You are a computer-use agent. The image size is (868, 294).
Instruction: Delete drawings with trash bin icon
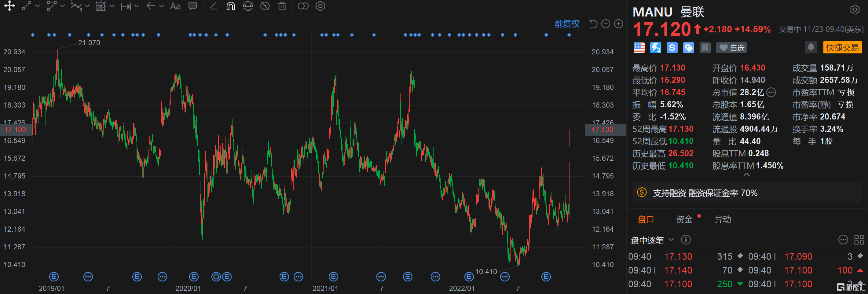click(282, 6)
